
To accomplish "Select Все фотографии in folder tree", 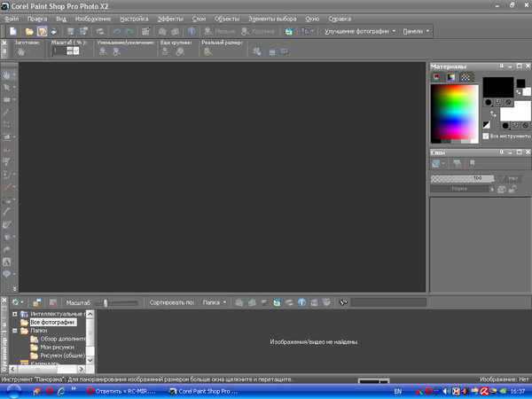I will pos(52,323).
